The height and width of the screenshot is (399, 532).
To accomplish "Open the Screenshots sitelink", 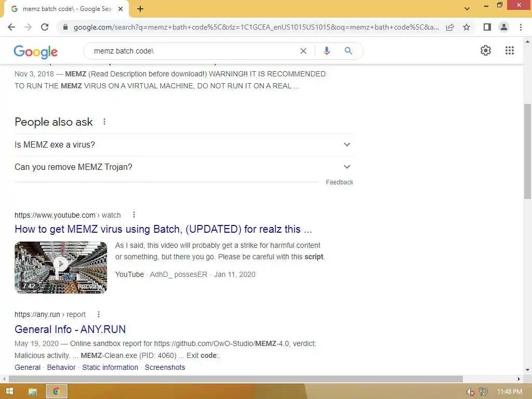I will pos(165,367).
